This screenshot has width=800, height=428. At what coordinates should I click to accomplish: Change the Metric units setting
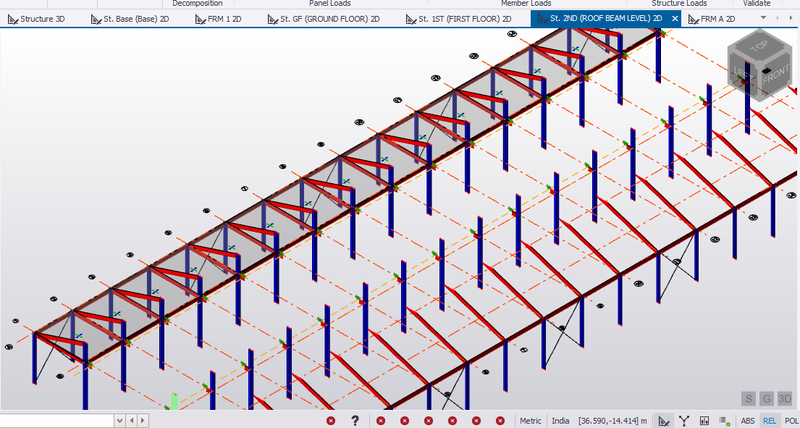click(530, 421)
